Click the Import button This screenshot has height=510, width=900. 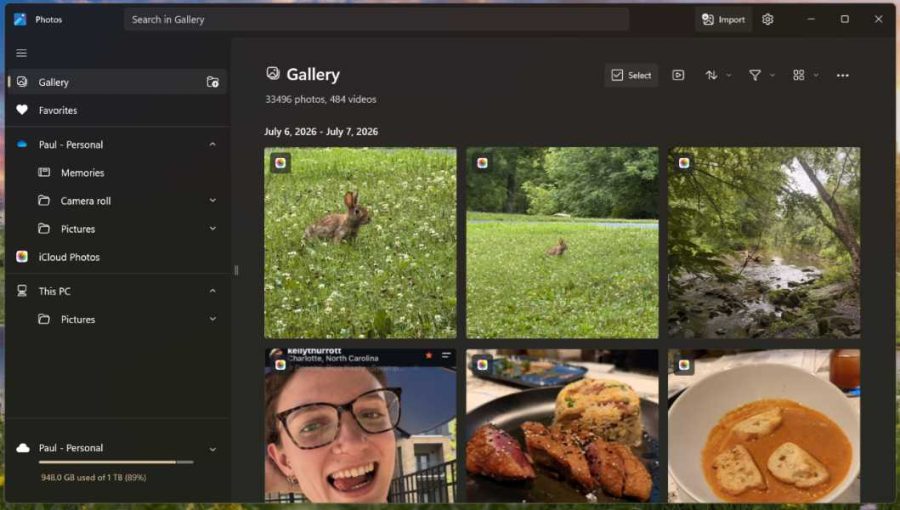[x=723, y=20]
